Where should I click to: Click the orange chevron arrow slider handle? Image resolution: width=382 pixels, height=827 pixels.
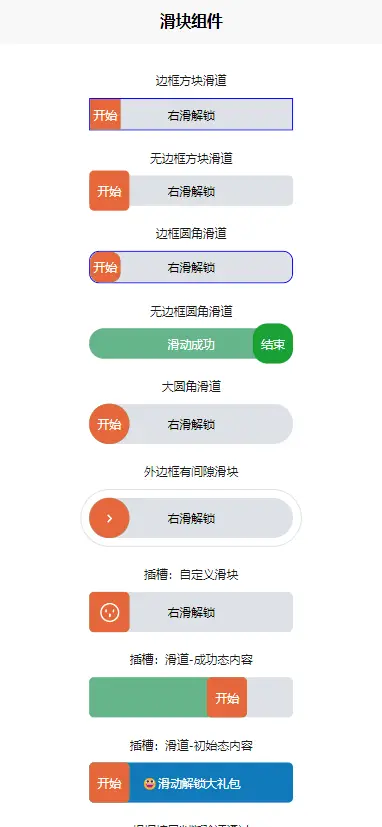[109, 518]
